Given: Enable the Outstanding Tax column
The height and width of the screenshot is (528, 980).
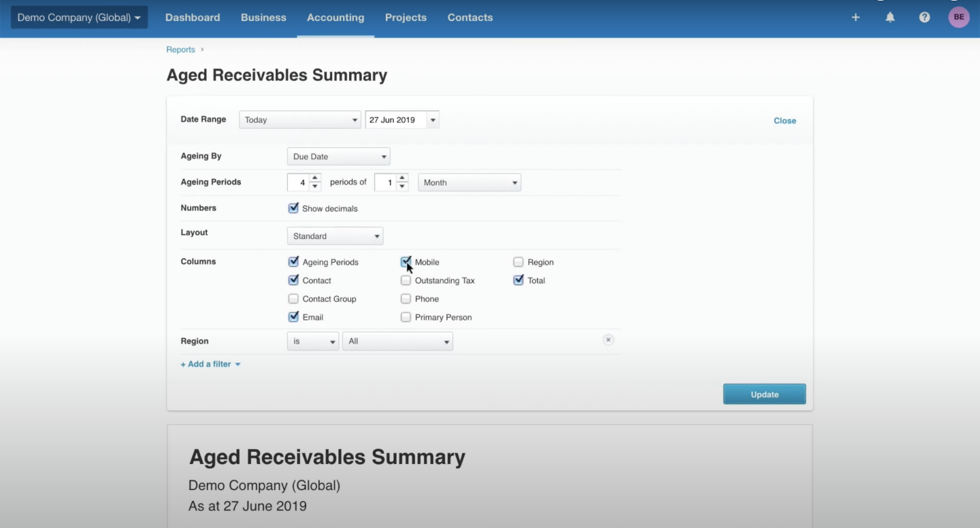Looking at the screenshot, I should click(406, 280).
